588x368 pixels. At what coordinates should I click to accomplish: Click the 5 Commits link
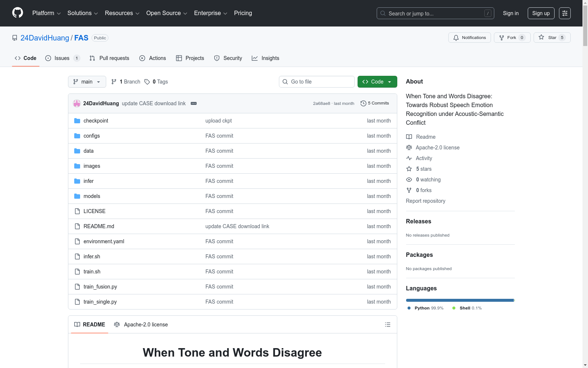click(374, 103)
